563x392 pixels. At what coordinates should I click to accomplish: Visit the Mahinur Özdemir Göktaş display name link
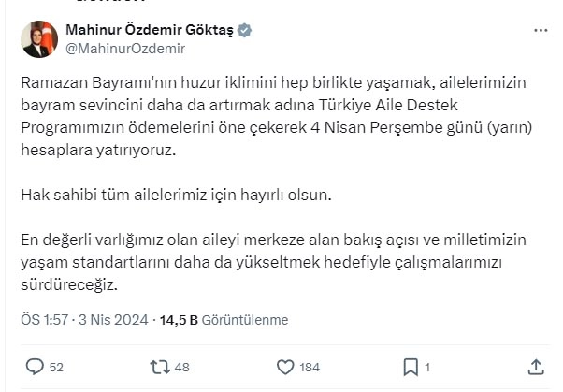coord(150,30)
